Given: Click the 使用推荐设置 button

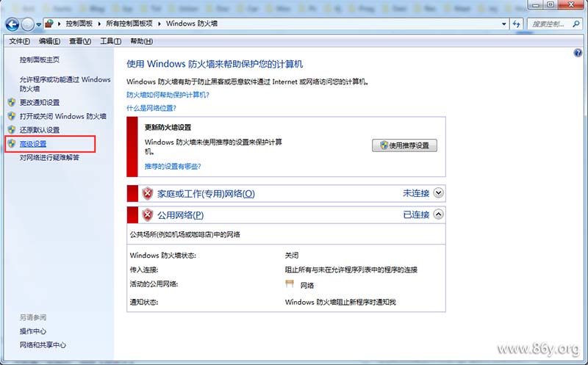Looking at the screenshot, I should pos(405,145).
